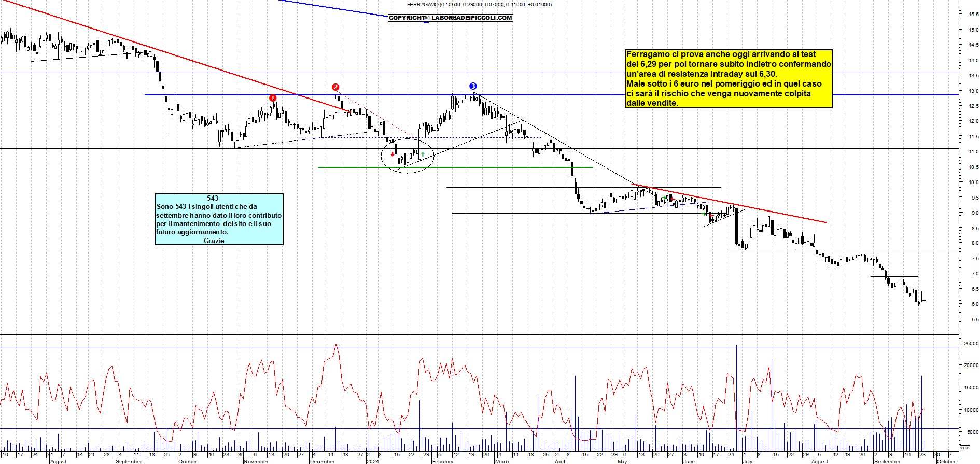Click the February label on the time axis

[x=443, y=461]
